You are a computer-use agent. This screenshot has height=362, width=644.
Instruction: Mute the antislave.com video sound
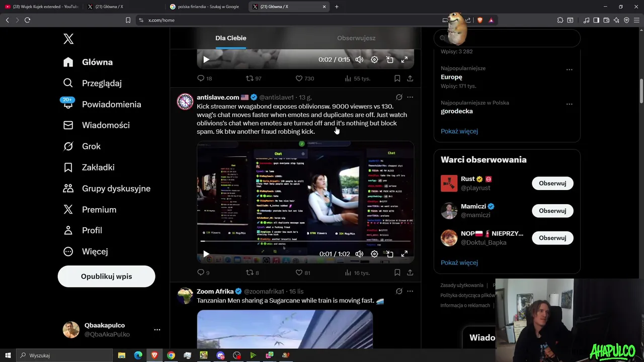click(x=359, y=254)
